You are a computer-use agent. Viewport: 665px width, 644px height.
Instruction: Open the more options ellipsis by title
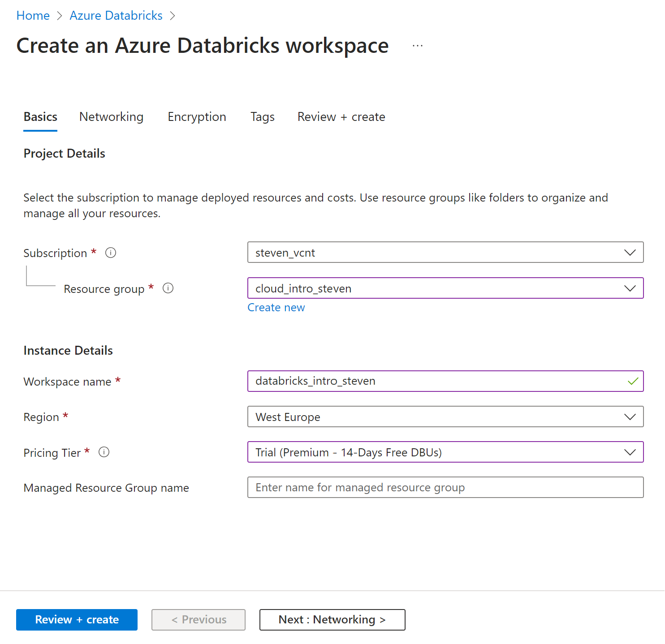418,46
